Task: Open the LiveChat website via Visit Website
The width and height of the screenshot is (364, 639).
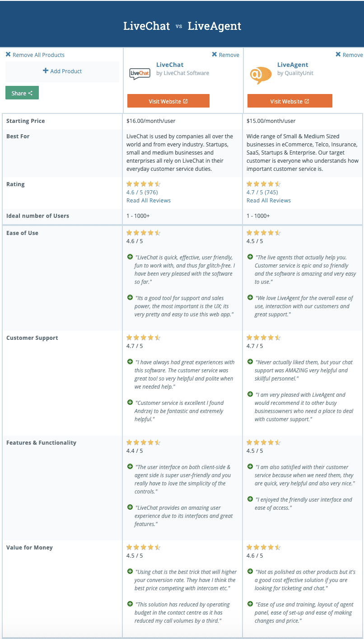Action: [x=168, y=101]
